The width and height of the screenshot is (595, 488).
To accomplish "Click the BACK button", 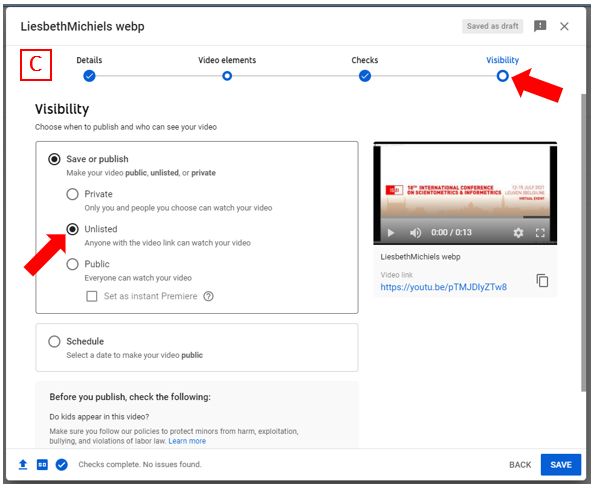I will (520, 464).
